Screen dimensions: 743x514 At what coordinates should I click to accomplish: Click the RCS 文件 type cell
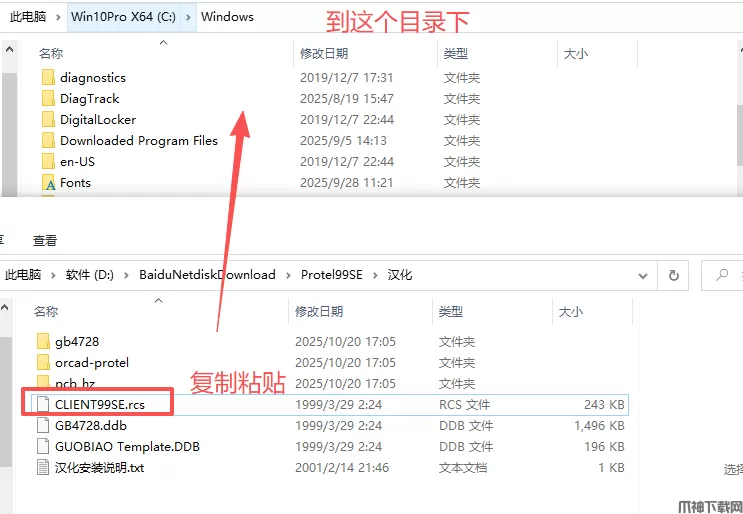[x=464, y=405]
